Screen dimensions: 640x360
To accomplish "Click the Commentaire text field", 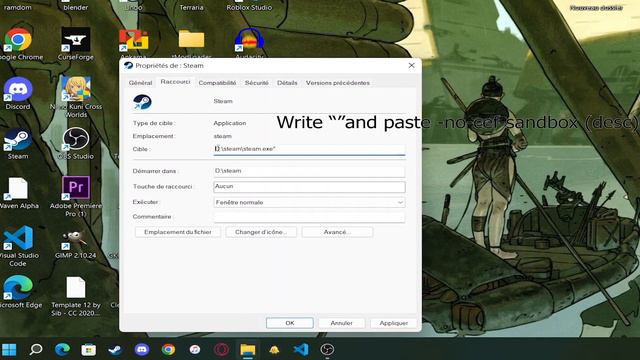I will point(309,217).
